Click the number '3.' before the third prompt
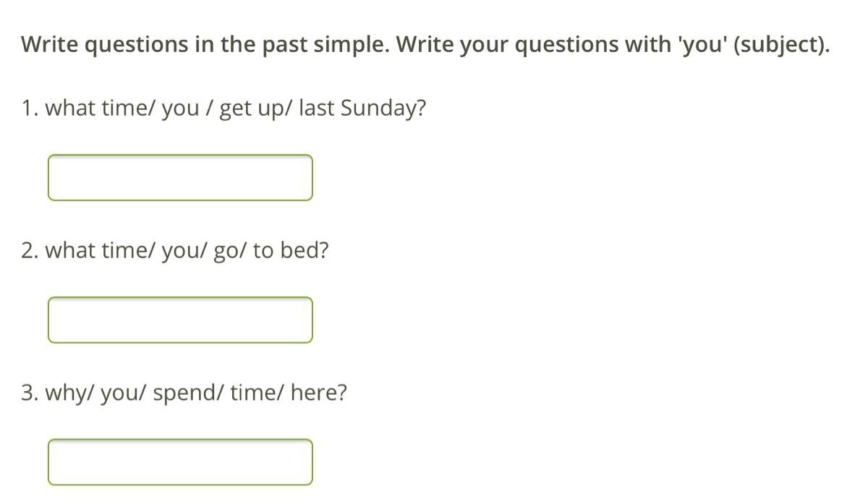This screenshot has width=868, height=504. click(x=30, y=393)
